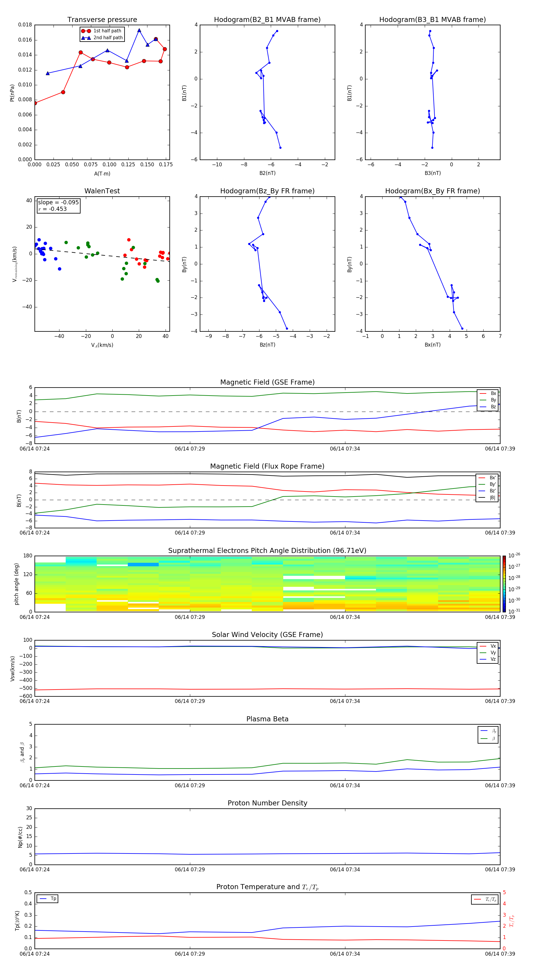
Task: Click "06/14 07:29" tick under Plasma Beta plot
Action: tap(190, 785)
